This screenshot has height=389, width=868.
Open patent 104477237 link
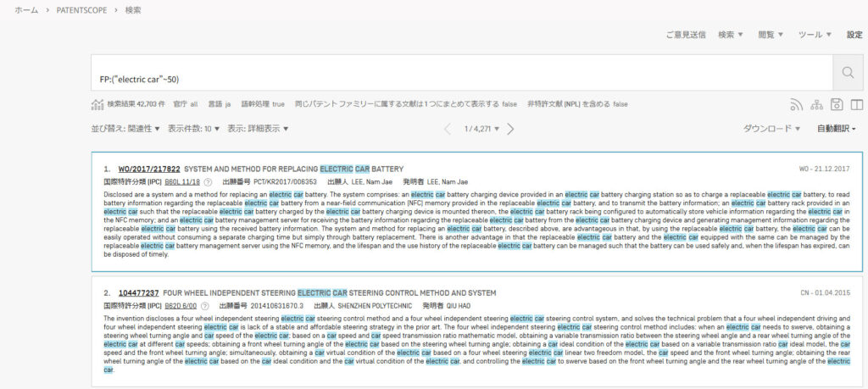click(138, 292)
